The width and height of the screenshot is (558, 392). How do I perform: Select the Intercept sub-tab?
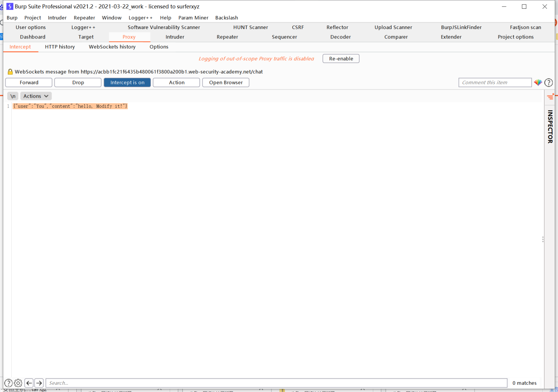[20, 47]
